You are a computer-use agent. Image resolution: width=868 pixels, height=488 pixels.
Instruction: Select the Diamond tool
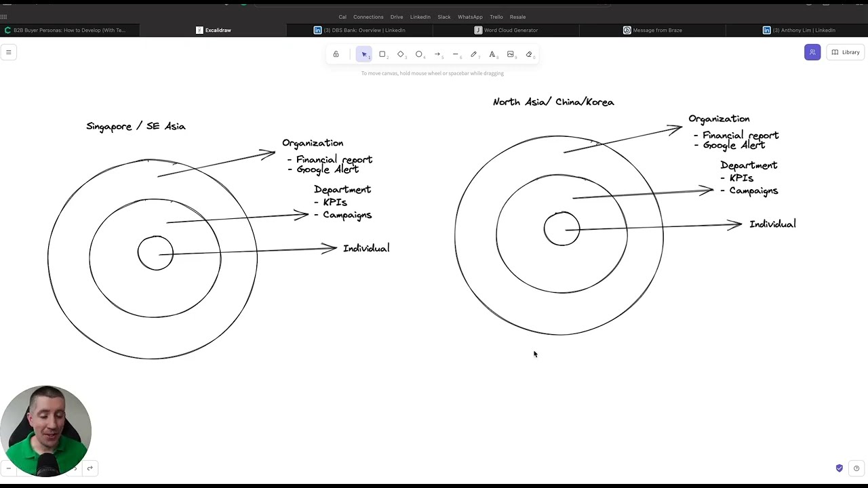[401, 54]
